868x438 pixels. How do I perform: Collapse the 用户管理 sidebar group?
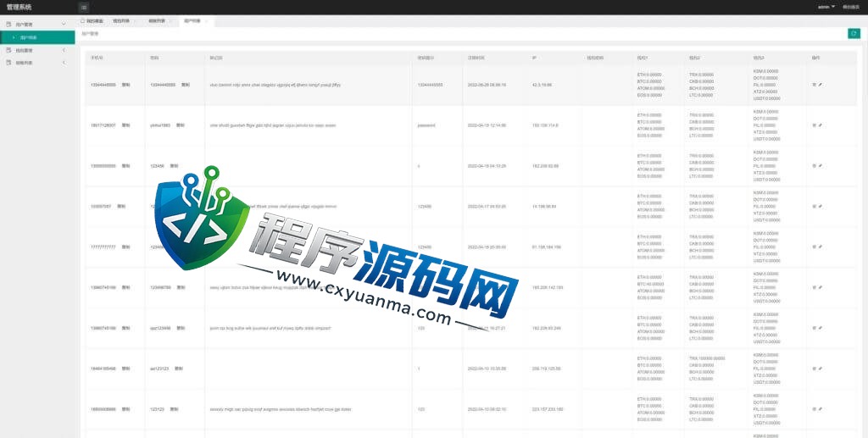tap(63, 25)
